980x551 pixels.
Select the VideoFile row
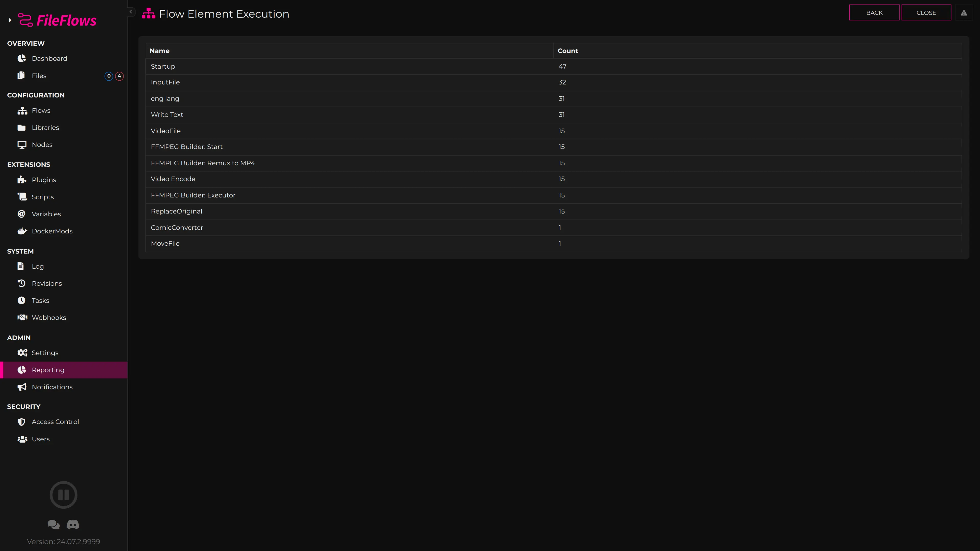coord(554,131)
